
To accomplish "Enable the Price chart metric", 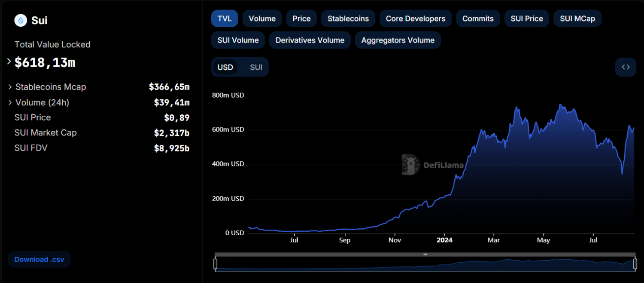I will tap(301, 18).
